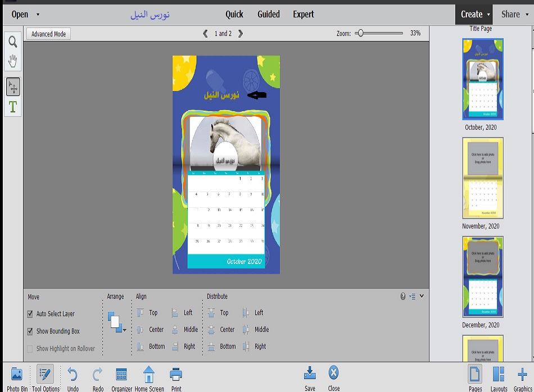This screenshot has width=534, height=392.
Task: Click the Print icon
Action: [x=176, y=375]
